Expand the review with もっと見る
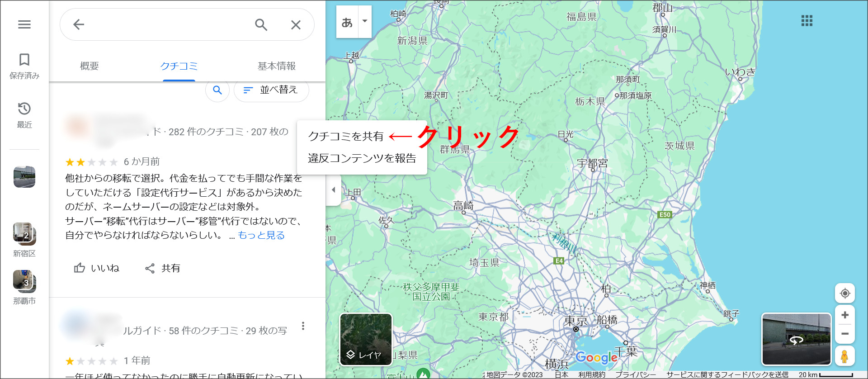This screenshot has width=868, height=379. pyautogui.click(x=261, y=235)
